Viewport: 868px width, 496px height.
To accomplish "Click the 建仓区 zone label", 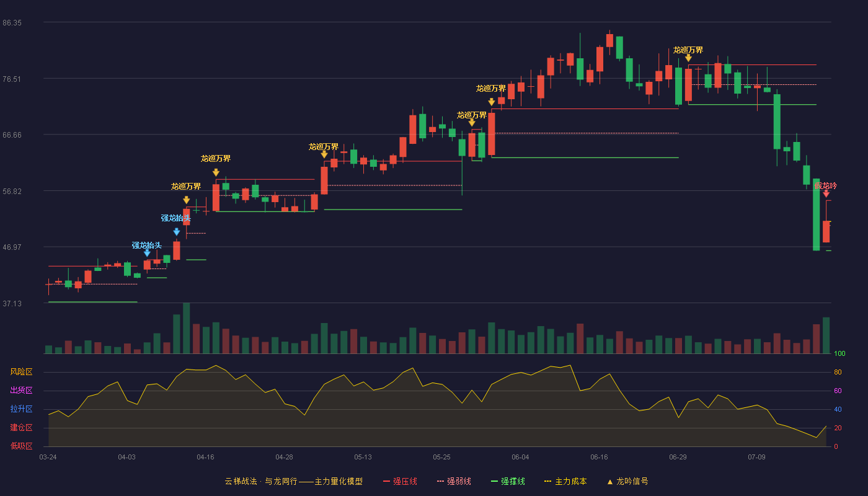I will click(21, 428).
